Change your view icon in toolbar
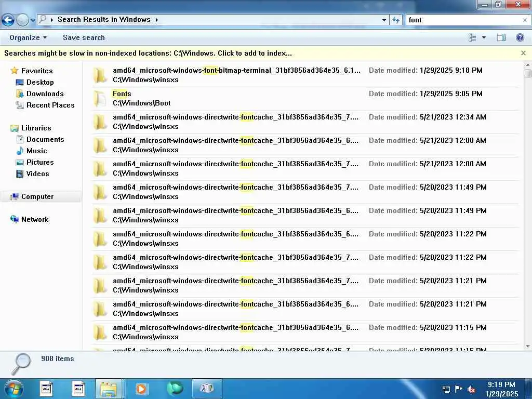Screen dimensions: 532x399 472,37
